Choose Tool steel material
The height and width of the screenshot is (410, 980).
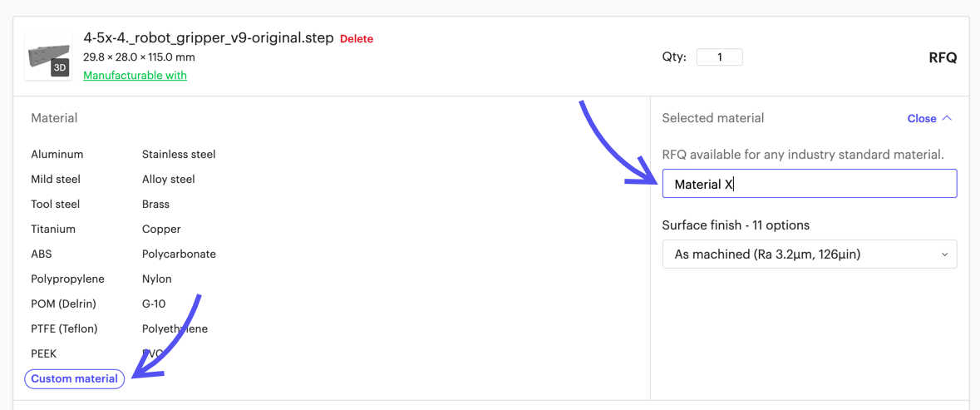click(x=56, y=205)
